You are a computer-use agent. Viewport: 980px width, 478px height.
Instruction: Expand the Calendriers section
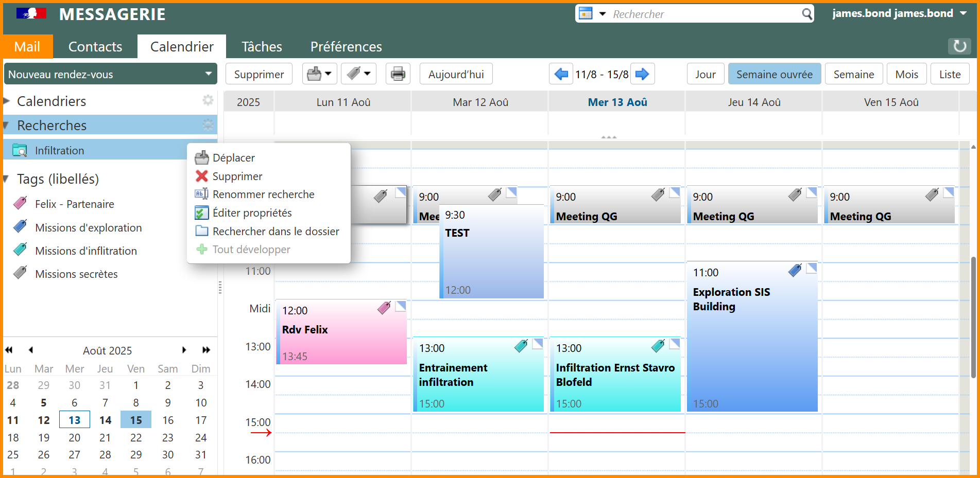[7, 101]
